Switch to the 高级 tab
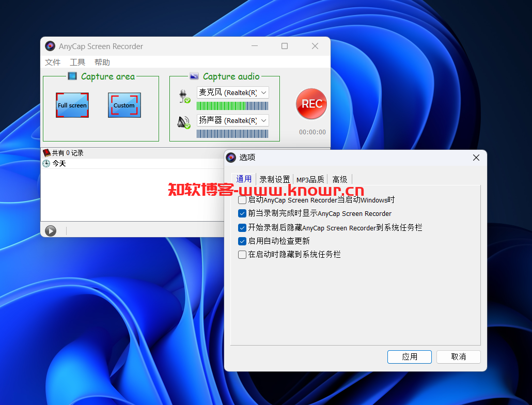 [x=340, y=179]
